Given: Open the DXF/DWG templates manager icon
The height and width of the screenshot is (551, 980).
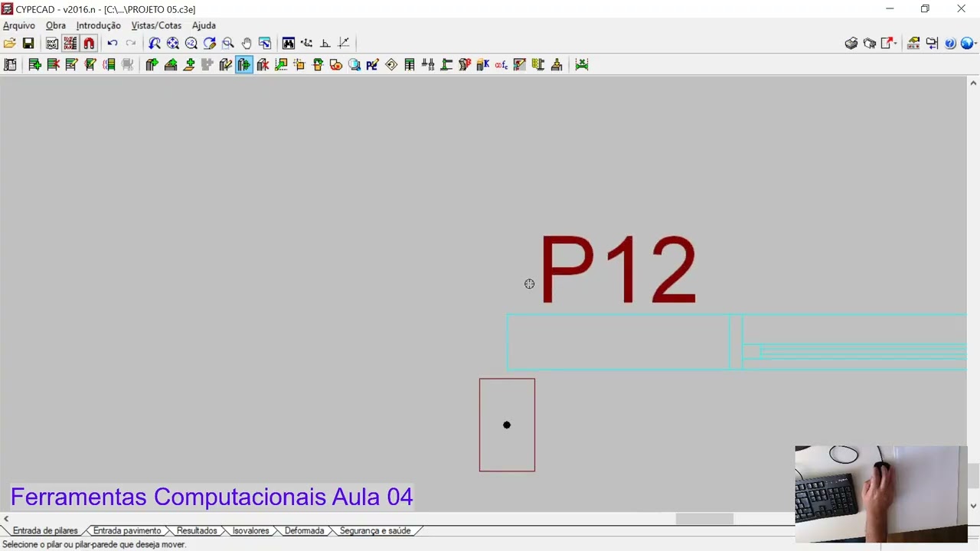Looking at the screenshot, I should click(52, 44).
